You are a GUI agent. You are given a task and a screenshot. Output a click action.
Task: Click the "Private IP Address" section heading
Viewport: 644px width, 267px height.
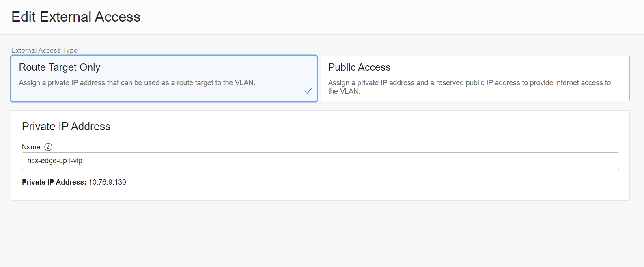coord(66,127)
